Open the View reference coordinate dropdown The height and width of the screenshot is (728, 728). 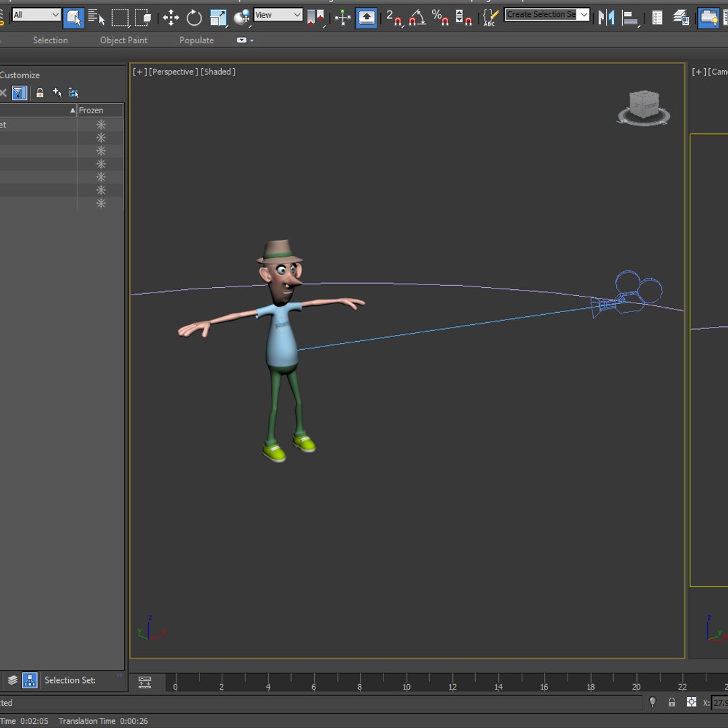[278, 15]
